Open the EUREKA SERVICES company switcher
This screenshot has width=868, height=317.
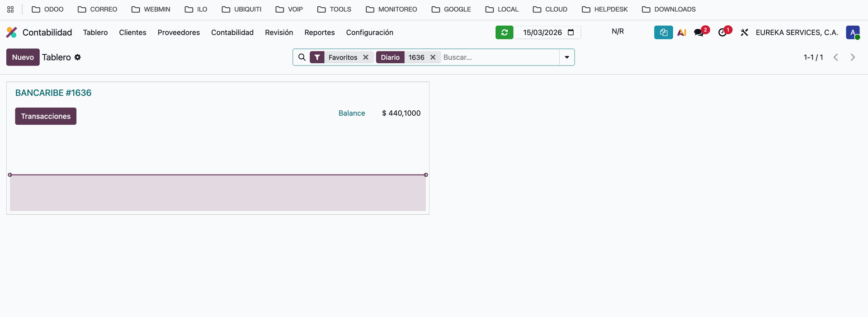click(x=797, y=33)
